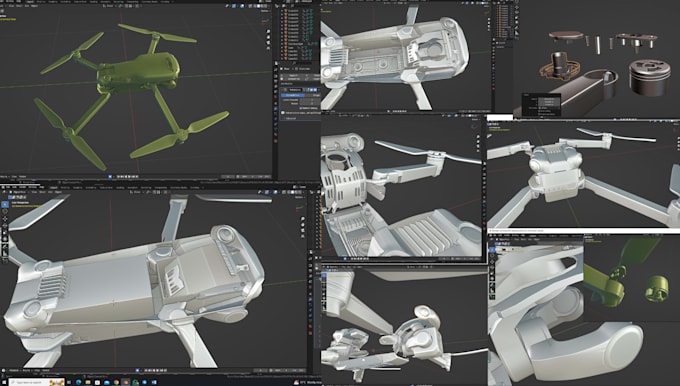Toggle perspective/orthographic gizmo in top-left viewport
The image size is (680, 386).
pyautogui.click(x=268, y=48)
